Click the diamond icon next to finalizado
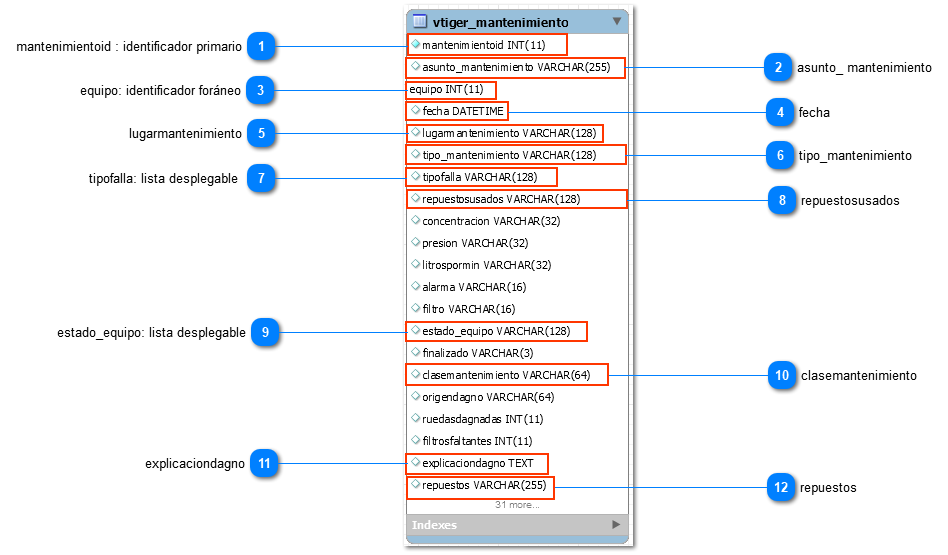948x555 pixels. [415, 352]
